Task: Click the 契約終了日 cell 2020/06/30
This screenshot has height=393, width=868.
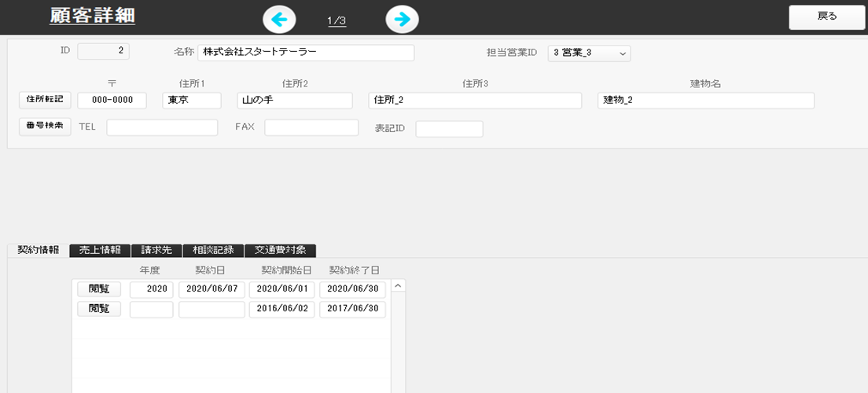Action: (x=352, y=289)
